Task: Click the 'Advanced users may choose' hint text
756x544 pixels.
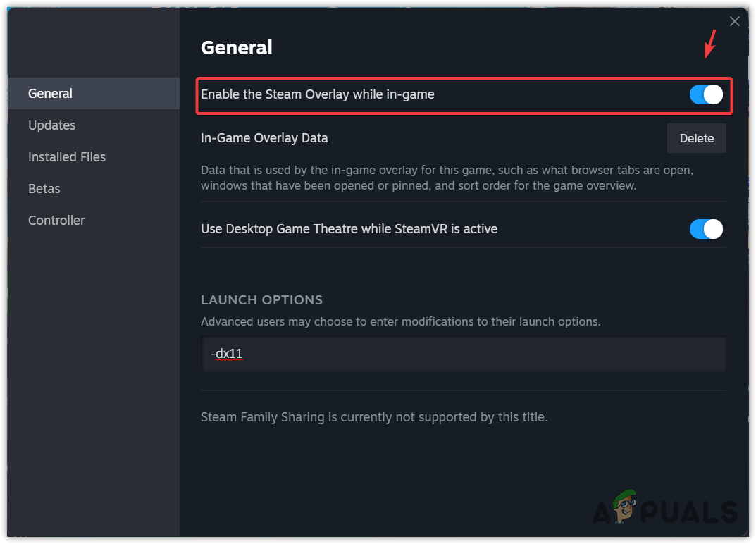Action: (400, 322)
